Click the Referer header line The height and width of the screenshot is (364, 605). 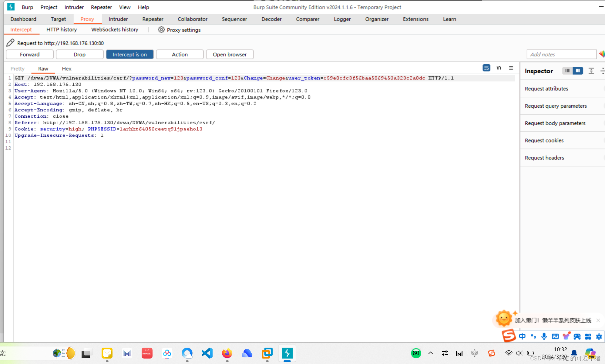click(115, 122)
